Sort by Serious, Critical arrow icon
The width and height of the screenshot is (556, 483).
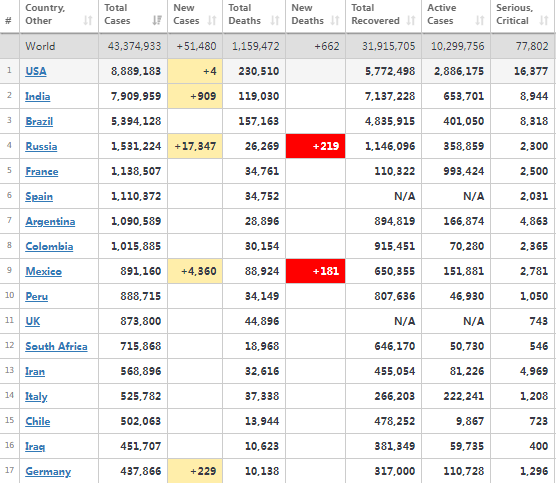pos(544,21)
